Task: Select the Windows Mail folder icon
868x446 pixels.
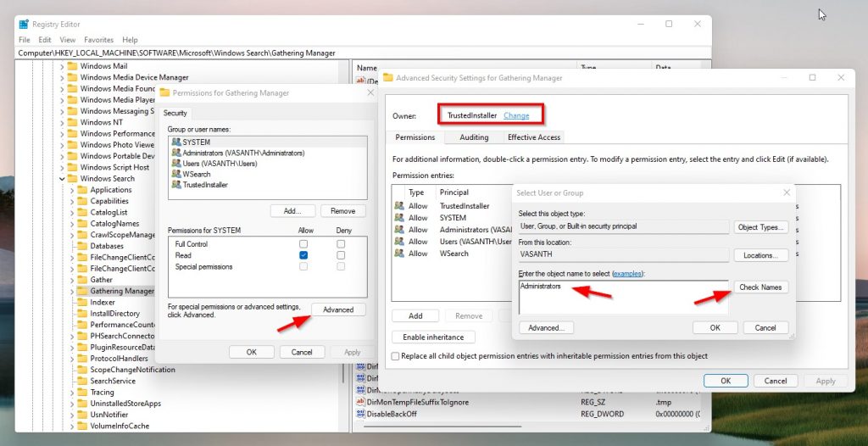Action: coord(72,66)
